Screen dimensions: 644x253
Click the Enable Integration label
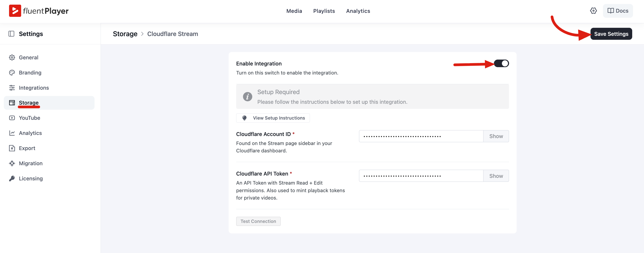click(259, 64)
